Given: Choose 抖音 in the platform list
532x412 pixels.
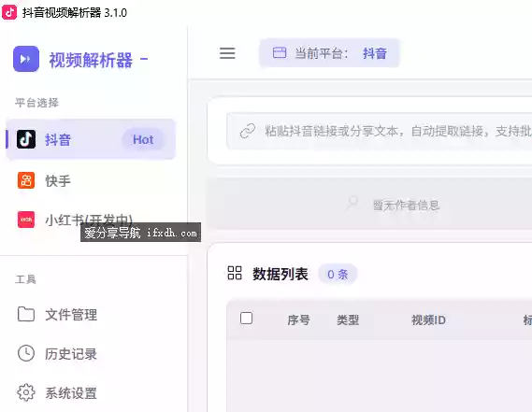Looking at the screenshot, I should [x=91, y=139].
